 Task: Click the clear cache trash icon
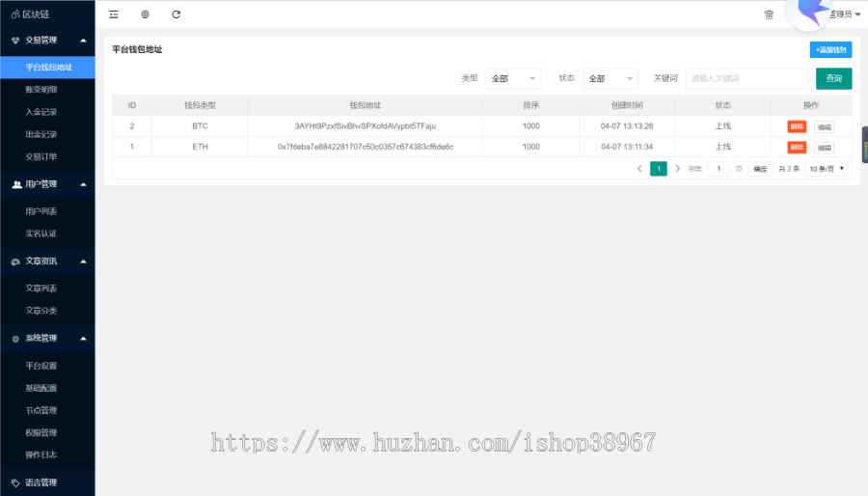(x=769, y=14)
